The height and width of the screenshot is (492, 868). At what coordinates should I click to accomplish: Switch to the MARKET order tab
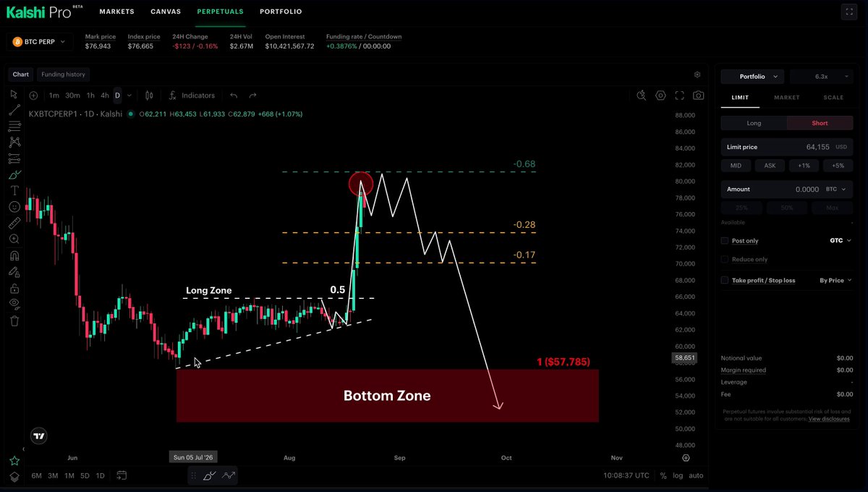click(787, 97)
